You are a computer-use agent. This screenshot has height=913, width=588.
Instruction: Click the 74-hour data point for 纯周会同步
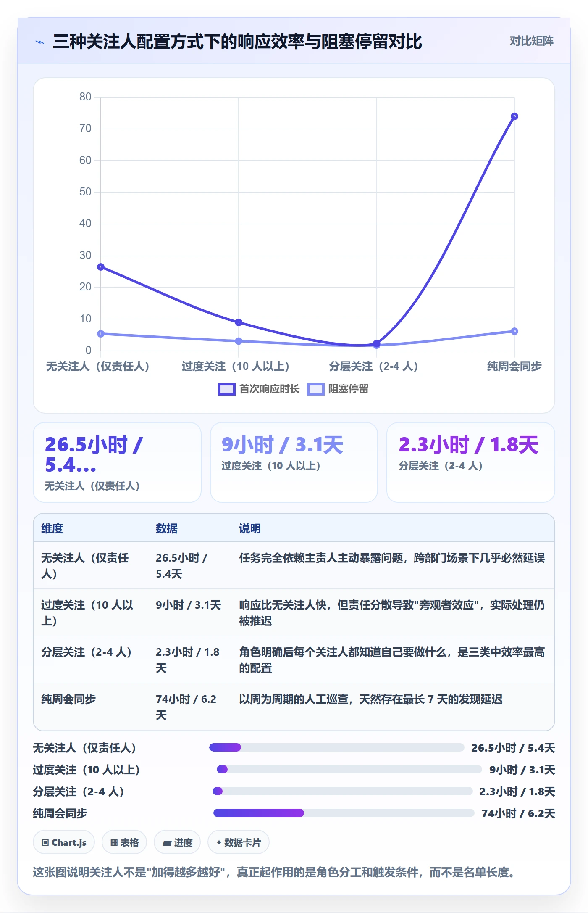pos(514,116)
